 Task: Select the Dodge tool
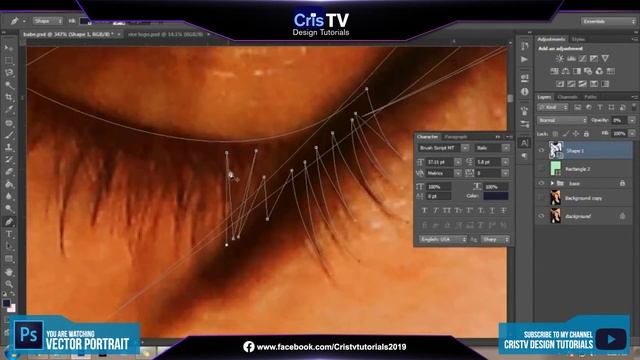[x=9, y=209]
